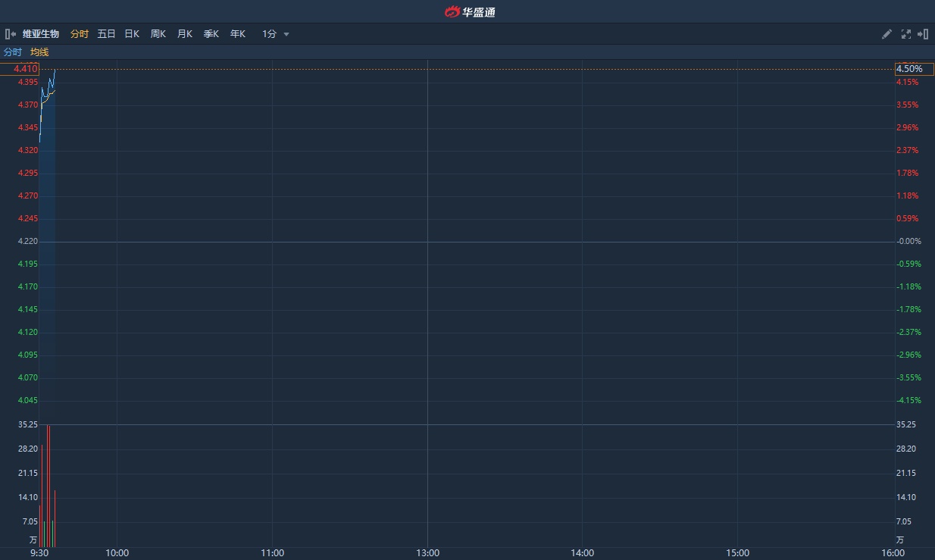Enter fullscreen chart mode
The height and width of the screenshot is (560, 935).
(905, 34)
